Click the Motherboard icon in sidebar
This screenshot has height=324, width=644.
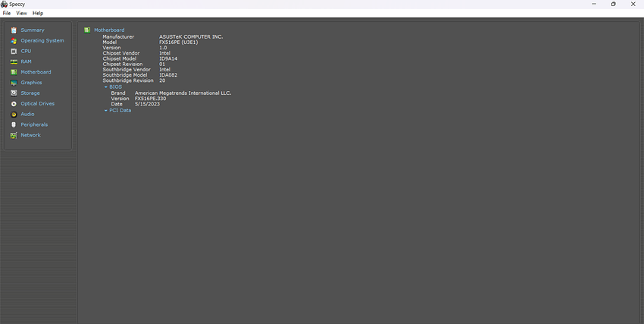[x=14, y=72]
